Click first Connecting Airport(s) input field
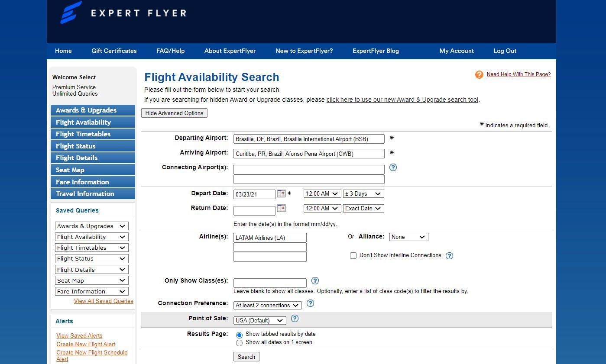 coord(309,169)
